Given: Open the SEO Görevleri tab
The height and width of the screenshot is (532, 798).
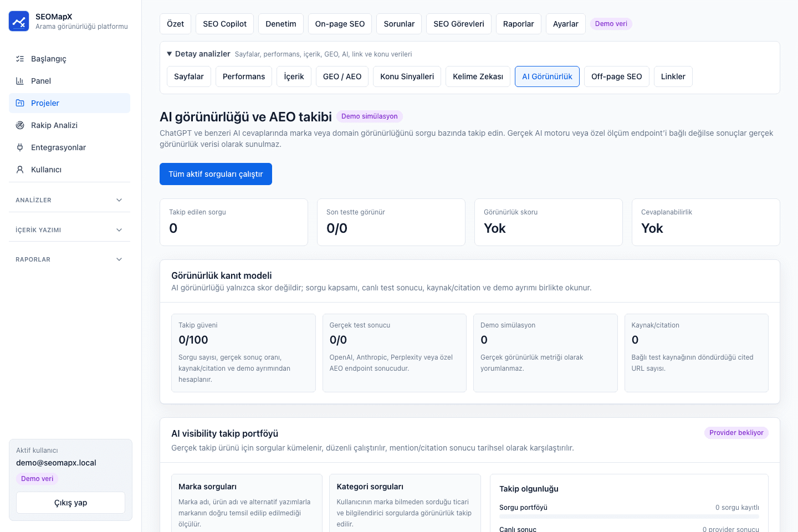Looking at the screenshot, I should click(x=459, y=24).
